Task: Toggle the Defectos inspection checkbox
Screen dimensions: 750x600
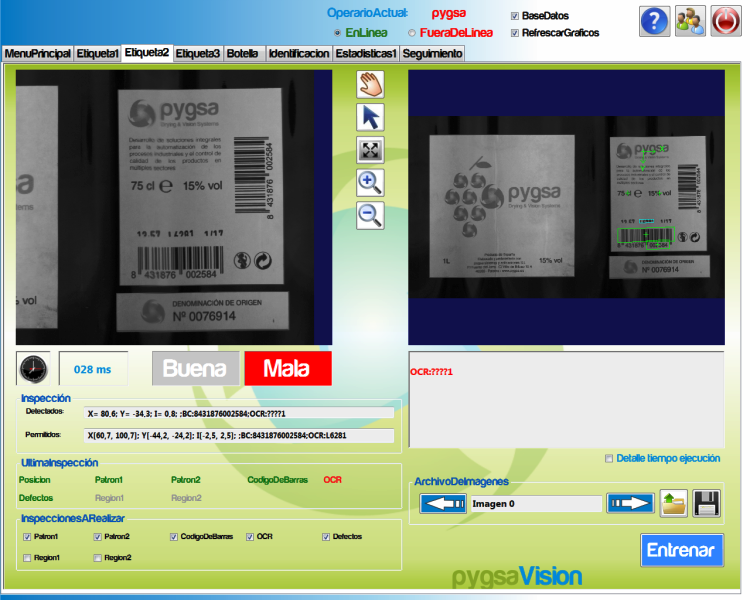Action: [326, 537]
